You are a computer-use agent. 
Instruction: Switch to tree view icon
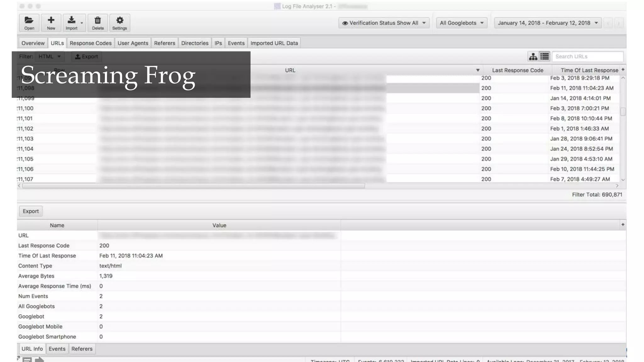tap(533, 57)
